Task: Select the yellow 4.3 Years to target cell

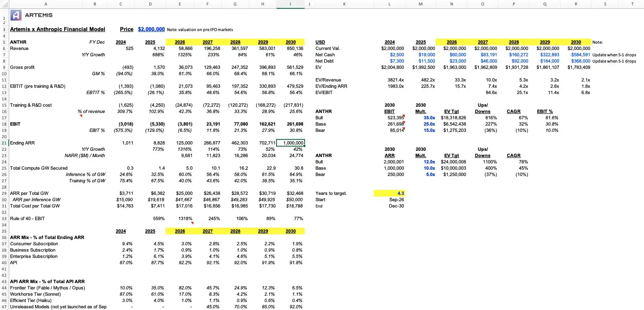Action: click(x=389, y=193)
